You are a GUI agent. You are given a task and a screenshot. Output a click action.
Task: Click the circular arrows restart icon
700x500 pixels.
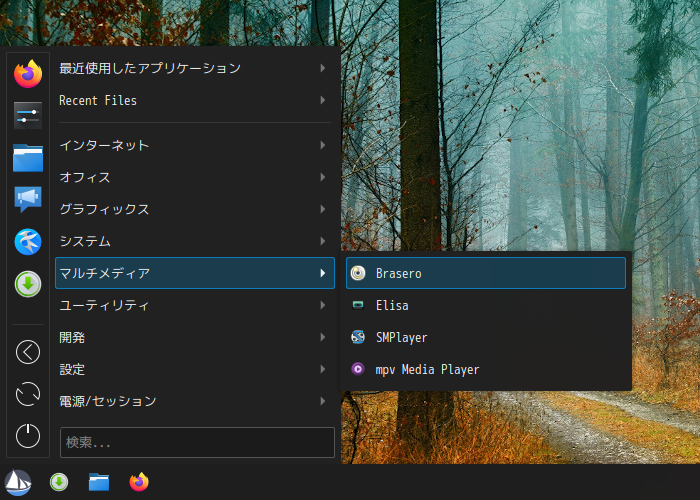pos(28,394)
